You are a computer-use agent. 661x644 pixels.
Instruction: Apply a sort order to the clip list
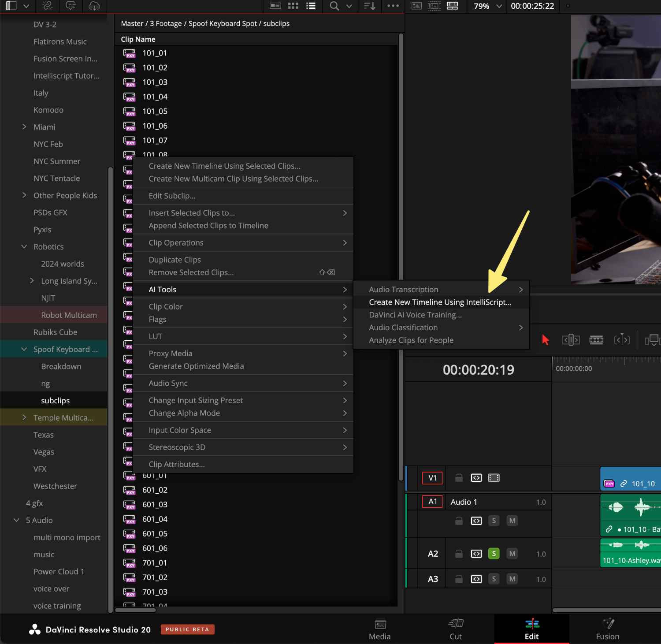coord(369,6)
